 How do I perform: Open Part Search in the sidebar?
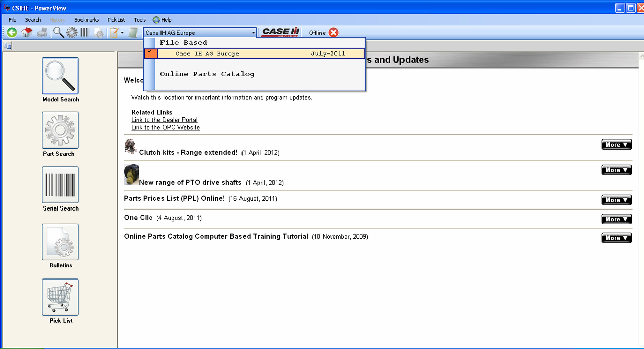click(x=60, y=130)
